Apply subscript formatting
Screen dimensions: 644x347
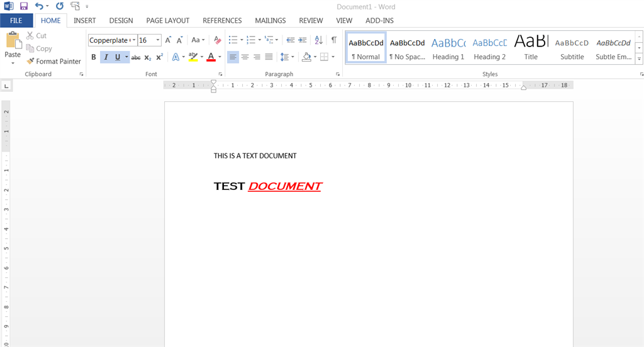point(148,57)
